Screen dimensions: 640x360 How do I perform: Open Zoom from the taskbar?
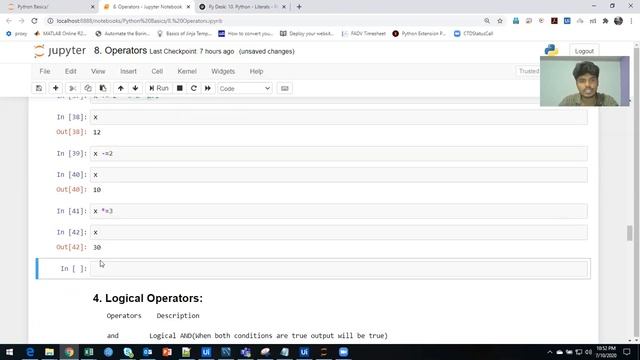[x=343, y=352]
